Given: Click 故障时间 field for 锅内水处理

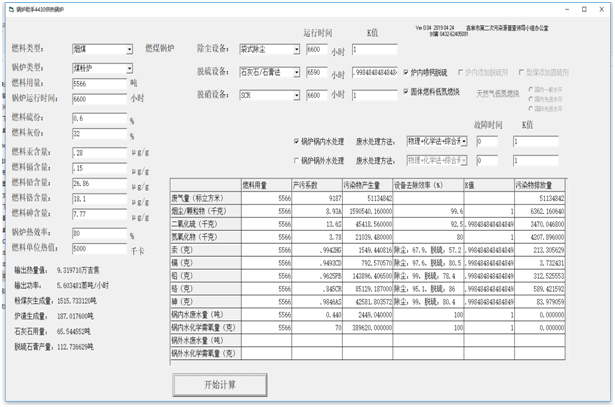Looking at the screenshot, I should click(x=487, y=141).
